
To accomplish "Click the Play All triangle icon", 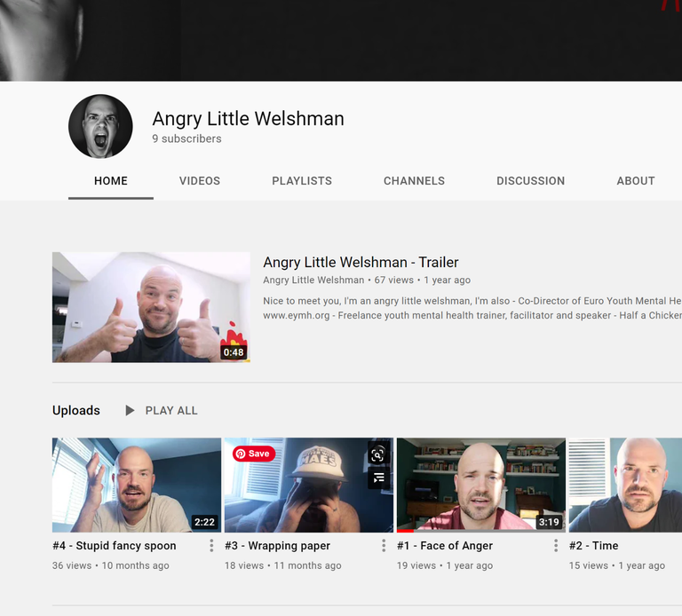I will [x=130, y=410].
